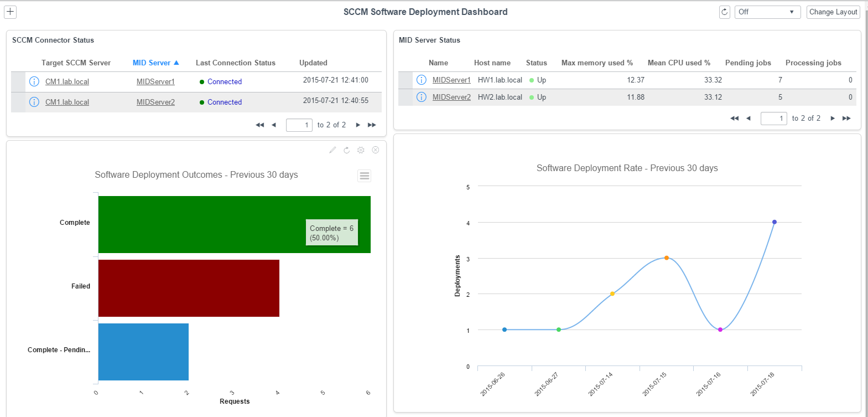Open the MIDServer1 link in MID Server Status

[x=451, y=80]
